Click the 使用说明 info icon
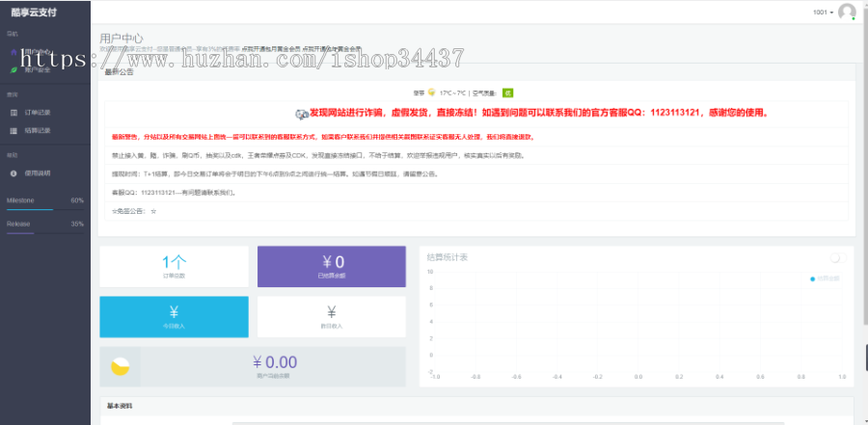Screen dimensions: 868x425 point(14,173)
